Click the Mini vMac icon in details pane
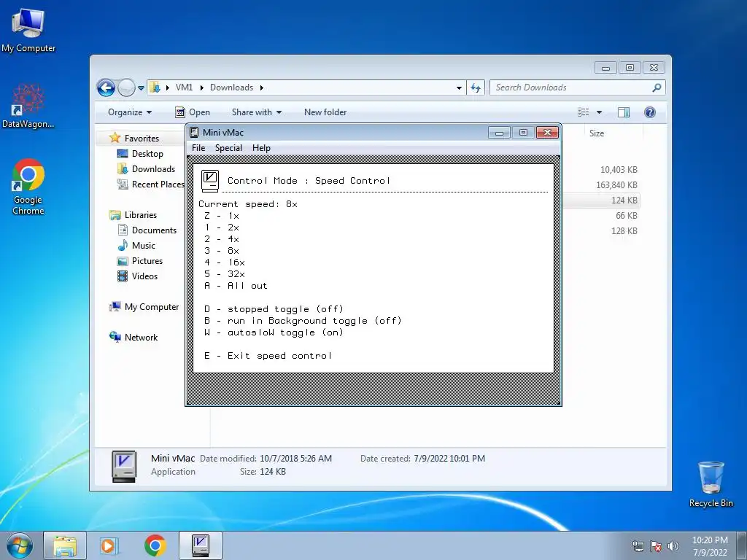 click(124, 467)
